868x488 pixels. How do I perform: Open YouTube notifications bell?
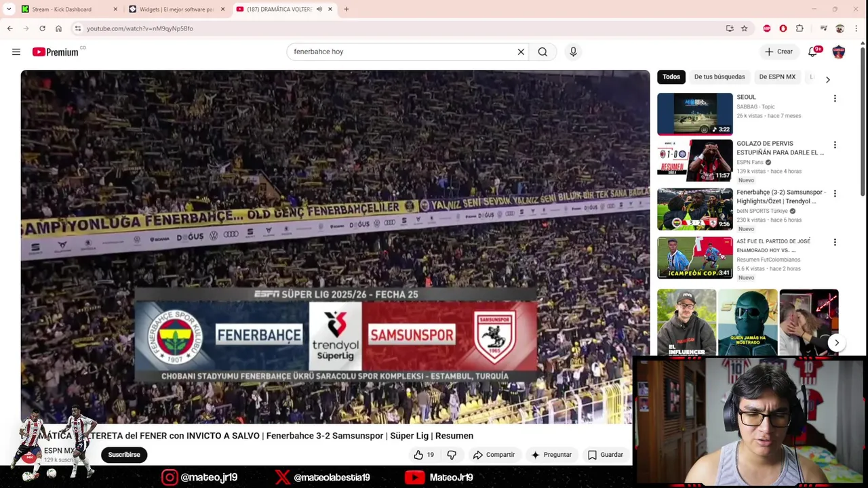tap(813, 52)
